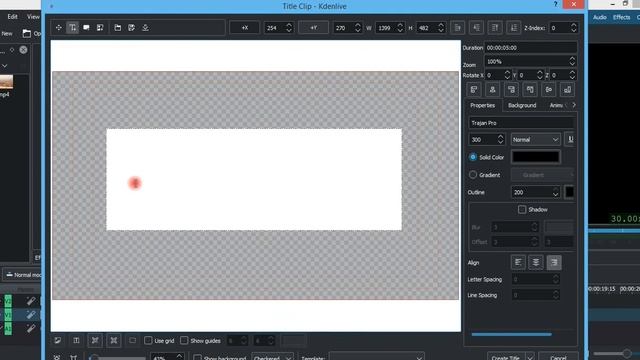Screen dimensions: 640x360
Task: Click fifth item alignment icon under Rotate
Action: [549, 89]
